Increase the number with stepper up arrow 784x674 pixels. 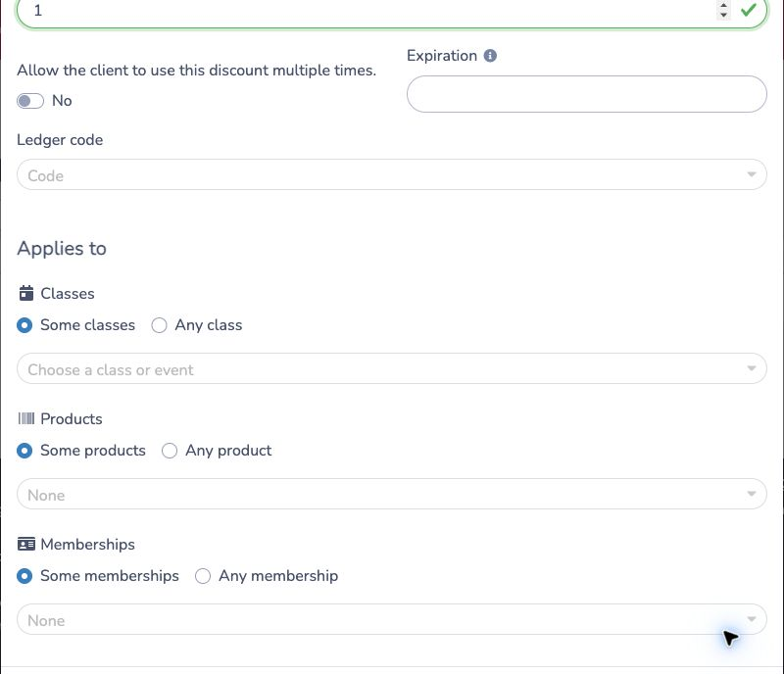[723, 6]
